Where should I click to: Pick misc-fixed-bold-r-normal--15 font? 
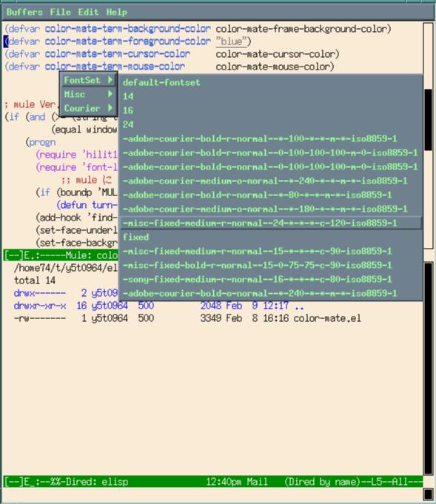pyautogui.click(x=270, y=265)
